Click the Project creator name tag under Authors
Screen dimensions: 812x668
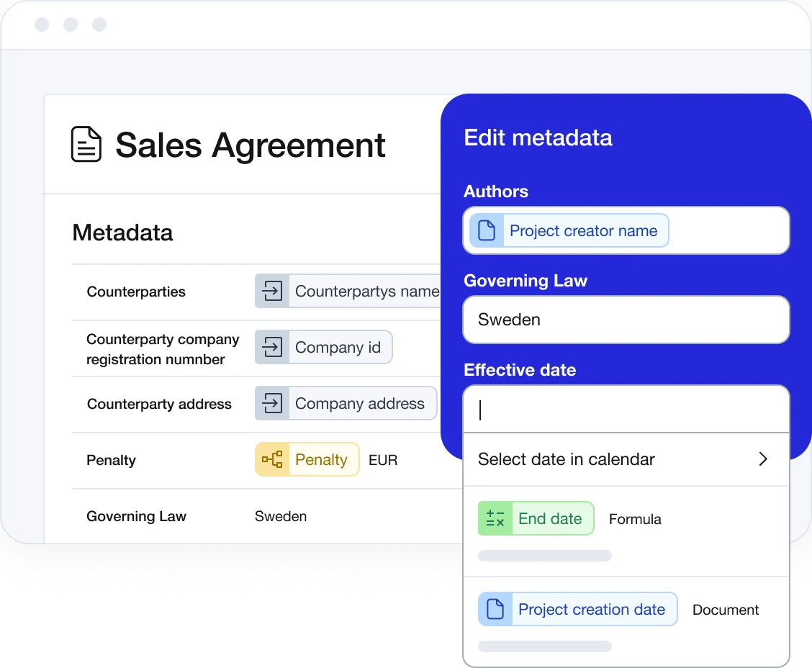tap(584, 230)
